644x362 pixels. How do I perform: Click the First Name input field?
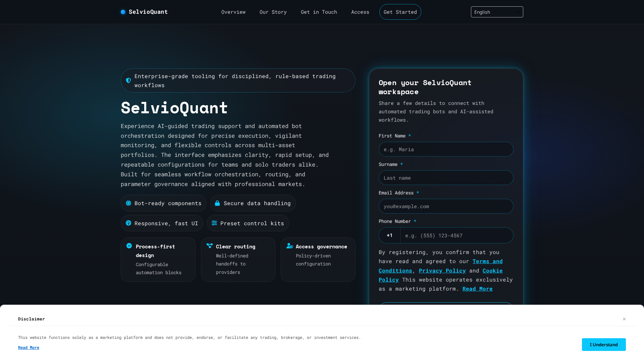point(446,149)
